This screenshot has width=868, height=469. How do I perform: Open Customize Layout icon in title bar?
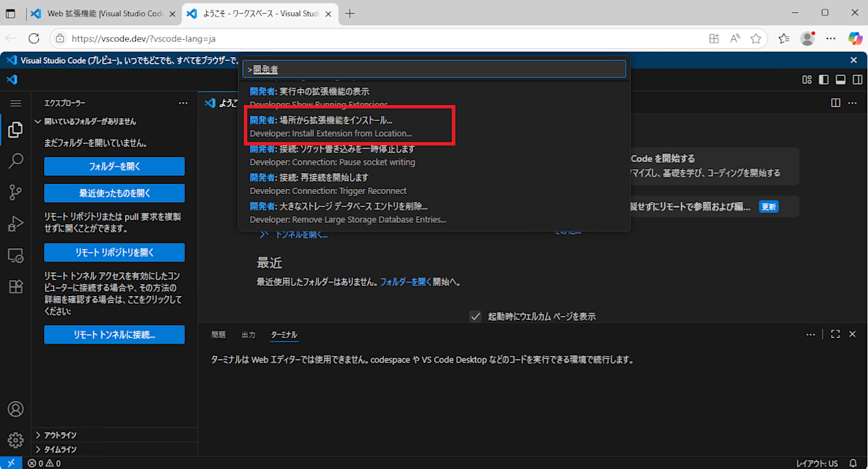[x=807, y=80]
